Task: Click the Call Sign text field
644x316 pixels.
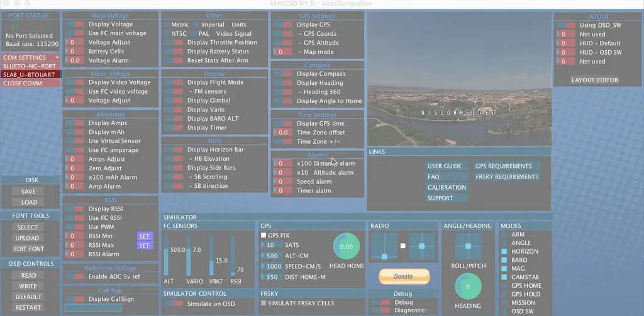Action: pyautogui.click(x=92, y=308)
